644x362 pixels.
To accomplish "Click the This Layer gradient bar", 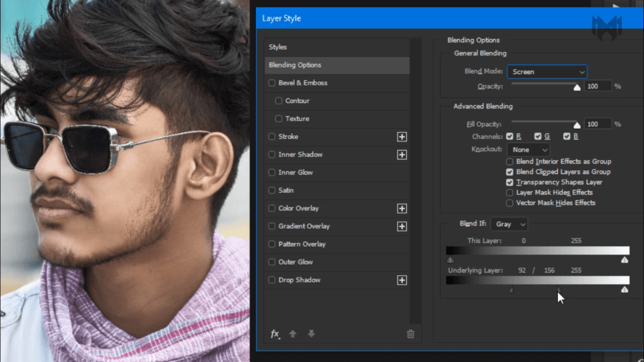I will point(538,251).
